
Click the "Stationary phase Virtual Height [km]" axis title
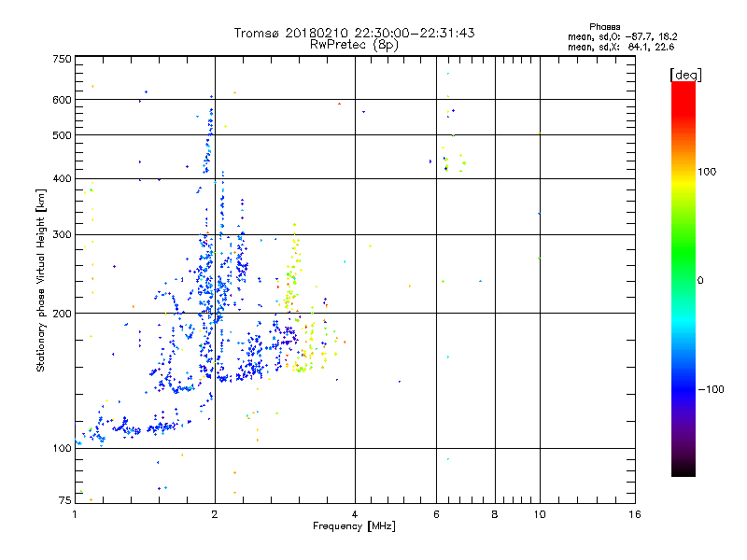[x=41, y=280]
